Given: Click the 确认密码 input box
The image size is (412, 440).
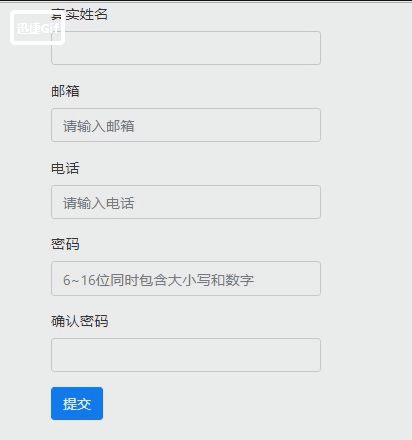Looking at the screenshot, I should 186,355.
